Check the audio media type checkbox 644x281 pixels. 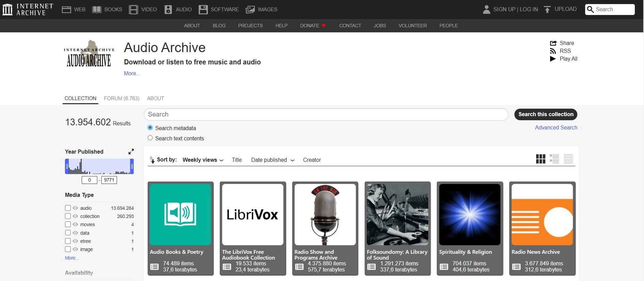68,208
